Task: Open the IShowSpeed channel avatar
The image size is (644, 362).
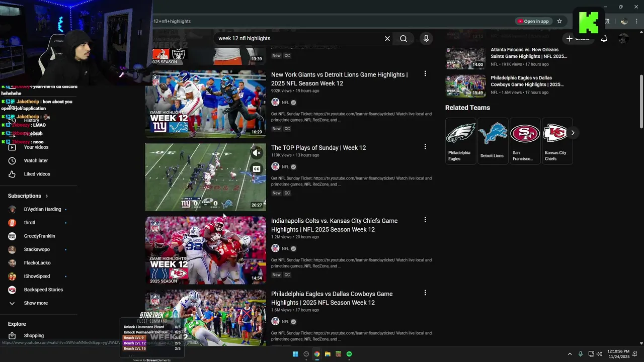Action: (12, 276)
